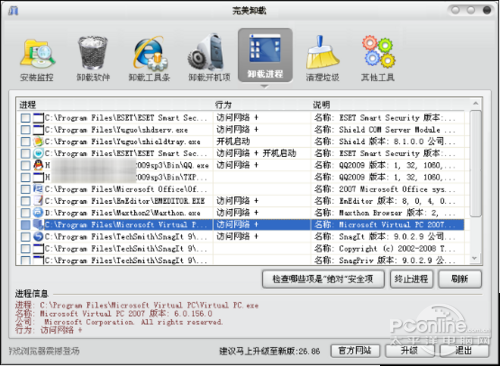Click the app logo in title bar
Screen dimensions: 500x366
[x=13, y=10]
